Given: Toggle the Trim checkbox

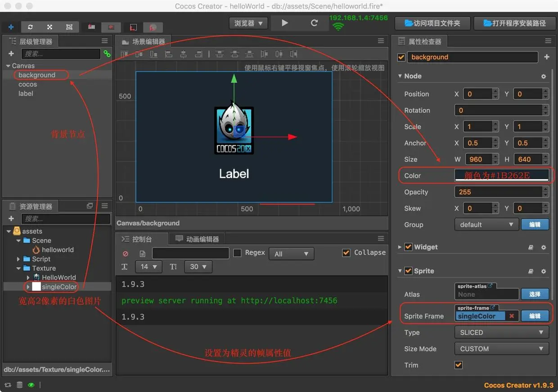Looking at the screenshot, I should coord(459,365).
